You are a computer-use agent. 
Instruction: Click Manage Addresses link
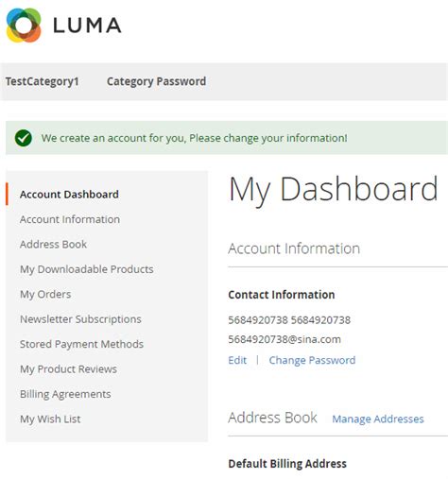tap(378, 419)
